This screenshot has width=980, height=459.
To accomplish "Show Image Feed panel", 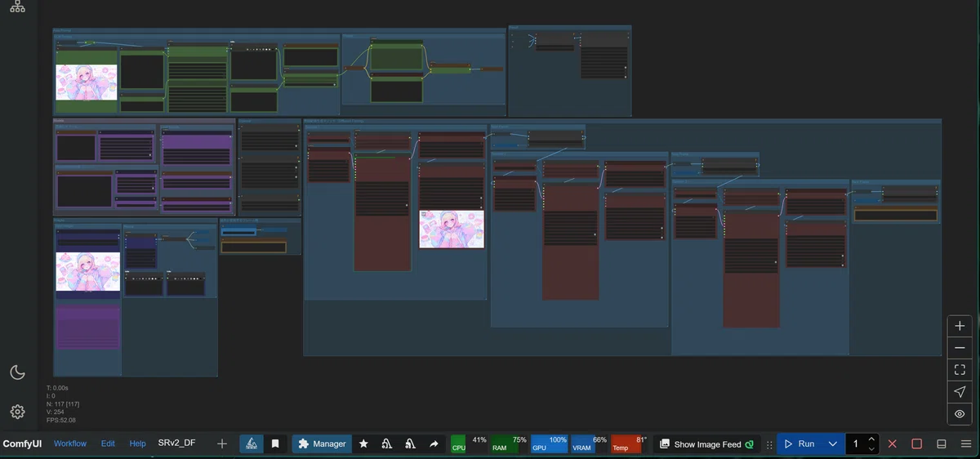I will click(x=706, y=443).
